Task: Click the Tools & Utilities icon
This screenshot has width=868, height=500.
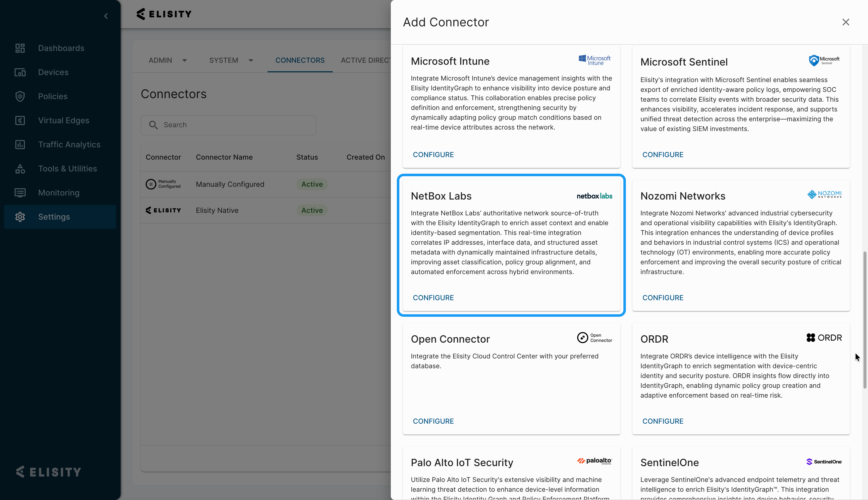Action: [x=20, y=169]
